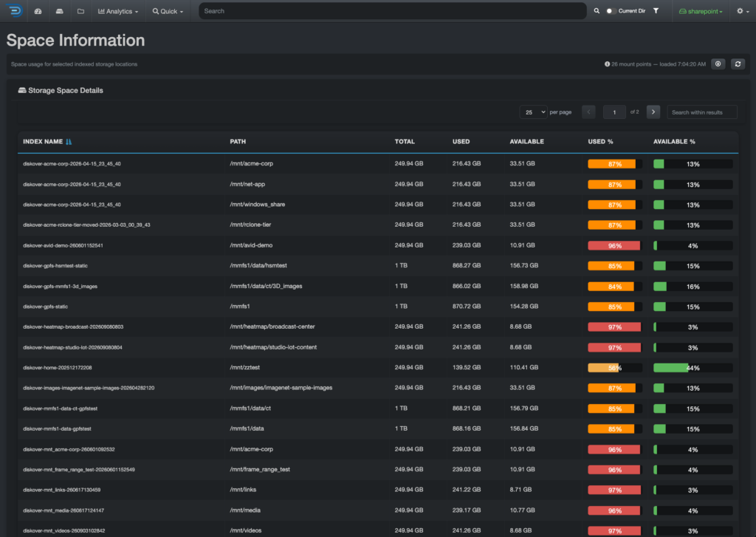The width and height of the screenshot is (756, 537).
Task: Go to the next results page
Action: point(653,112)
